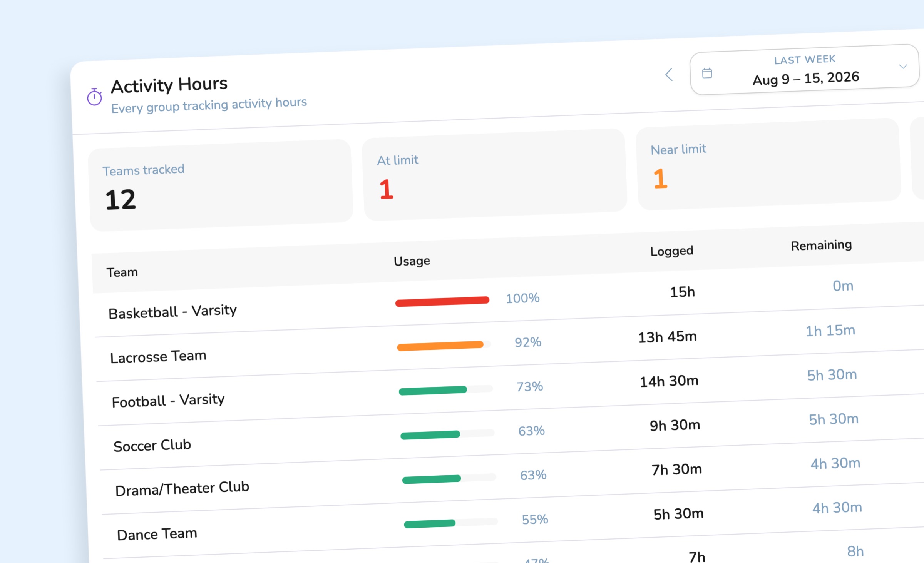The height and width of the screenshot is (563, 924).
Task: Click the Every group tracking activity hours subtitle
Action: pyautogui.click(x=209, y=105)
